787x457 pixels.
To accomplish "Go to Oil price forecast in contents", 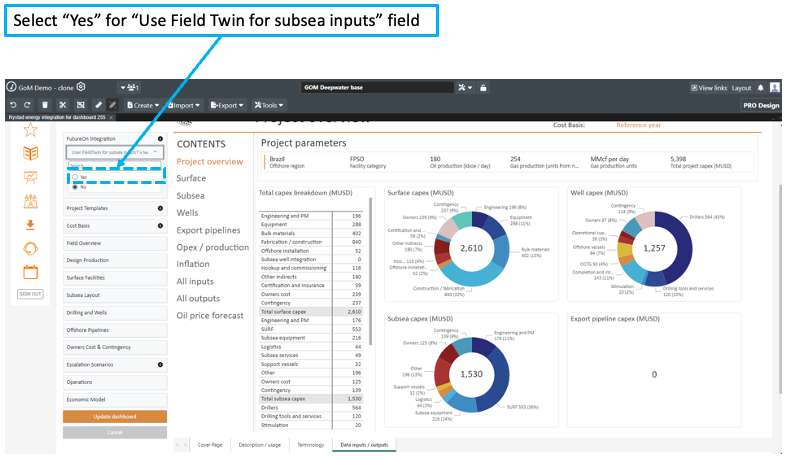I will 210,316.
